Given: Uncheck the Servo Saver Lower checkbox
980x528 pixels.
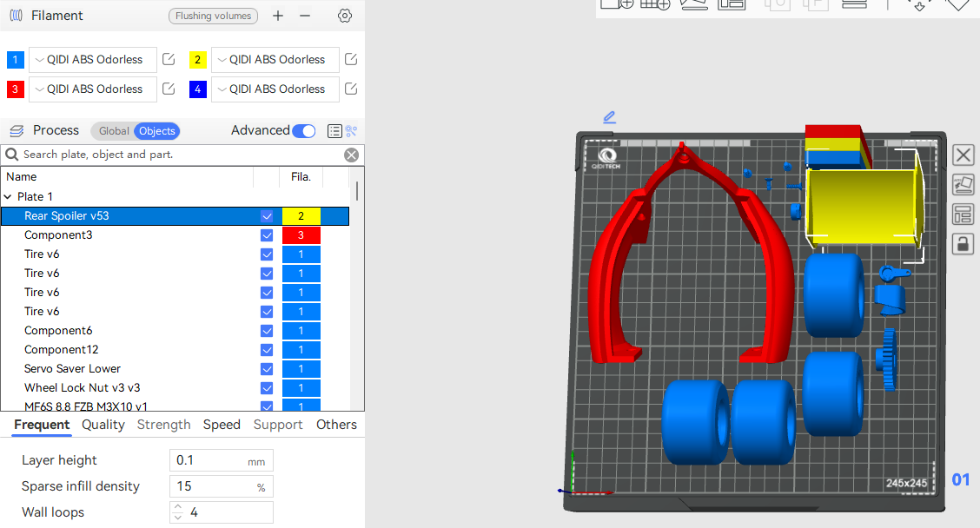Looking at the screenshot, I should coord(267,369).
